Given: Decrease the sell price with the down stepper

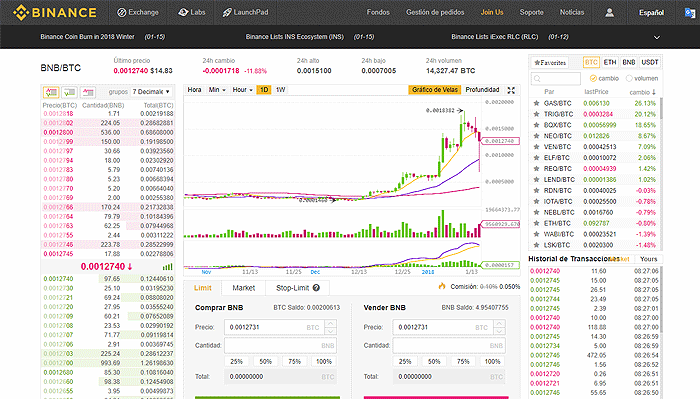Looking at the screenshot, I should 499,331.
